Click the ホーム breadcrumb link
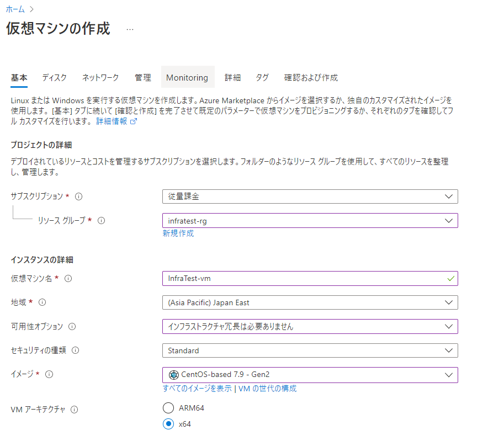Viewport: 504px width, 441px height. tap(15, 9)
